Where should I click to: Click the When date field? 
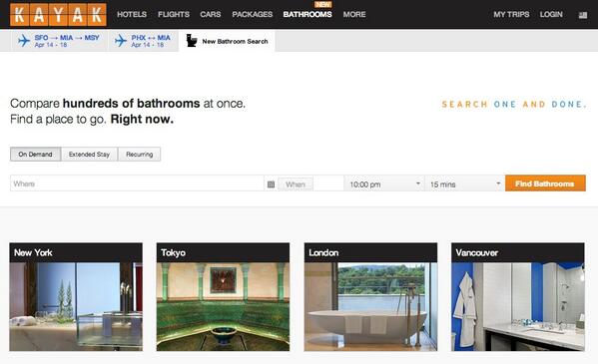(296, 184)
